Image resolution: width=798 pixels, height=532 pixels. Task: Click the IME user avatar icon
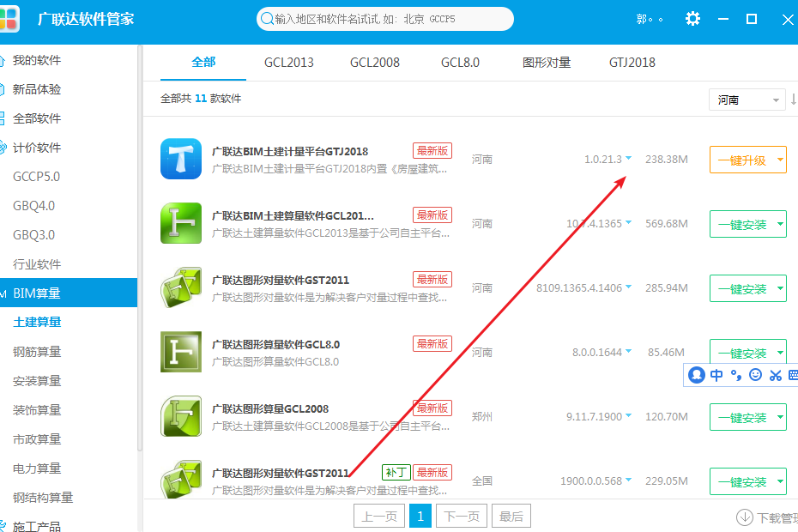696,375
